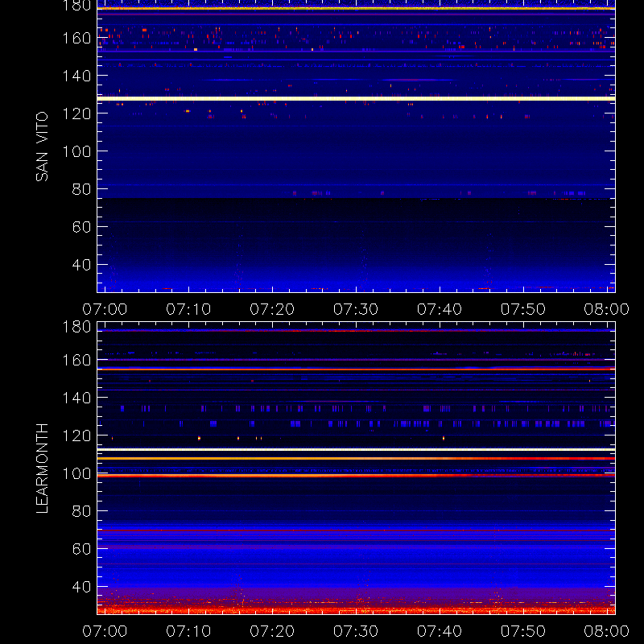This screenshot has height=644, width=644.
Task: Choose 07:40 time label under LEARMONTH plot
Action: [440, 631]
